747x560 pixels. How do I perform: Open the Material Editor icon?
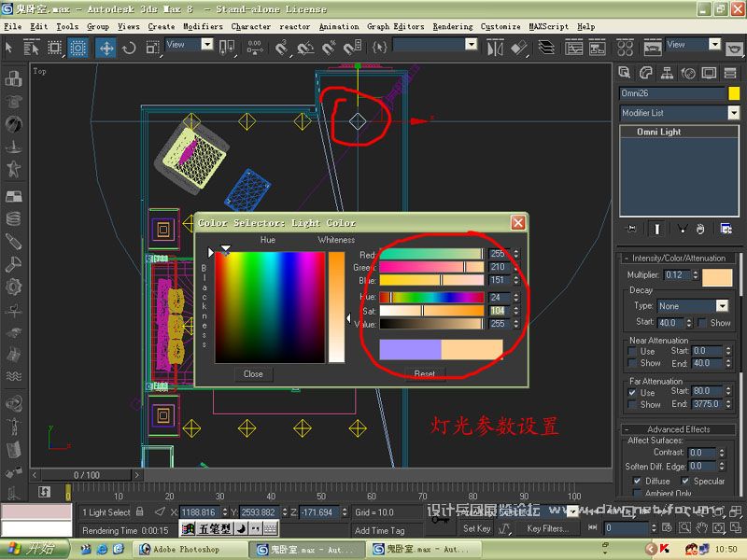pyautogui.click(x=625, y=48)
